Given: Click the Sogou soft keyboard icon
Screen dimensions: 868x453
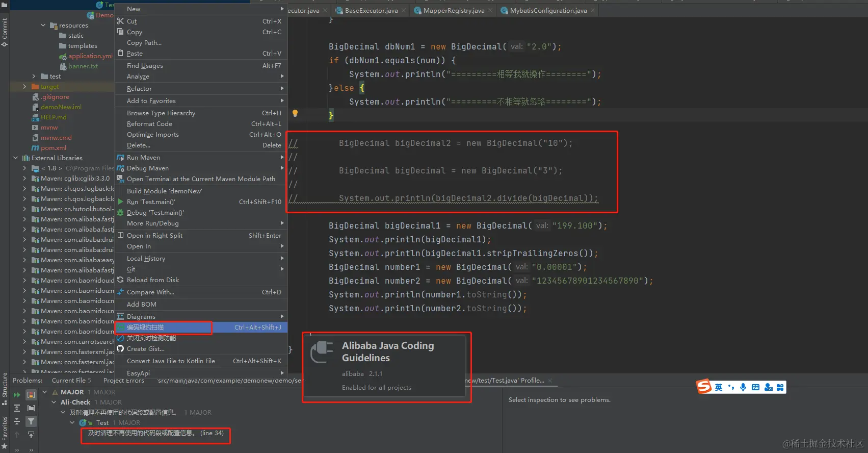Looking at the screenshot, I should click(x=755, y=387).
